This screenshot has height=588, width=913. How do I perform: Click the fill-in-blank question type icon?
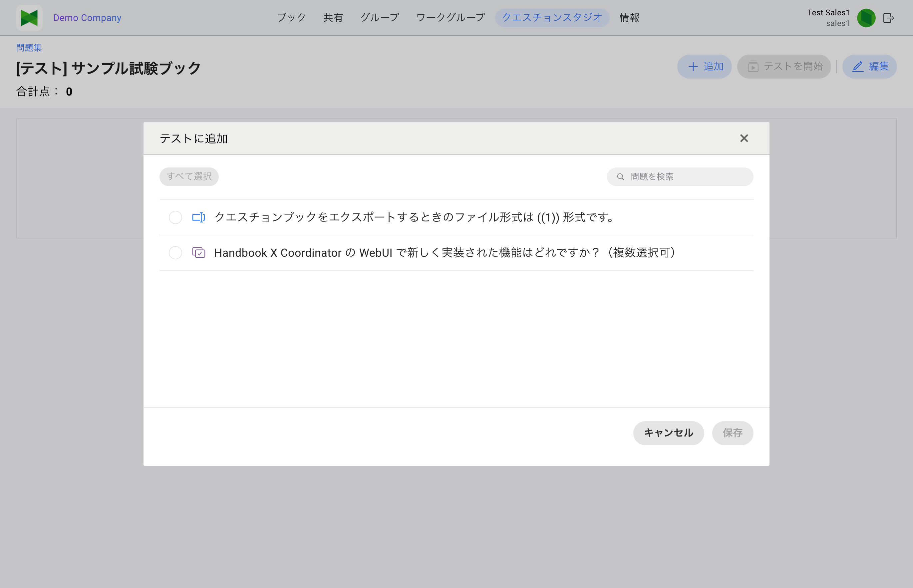click(x=198, y=217)
